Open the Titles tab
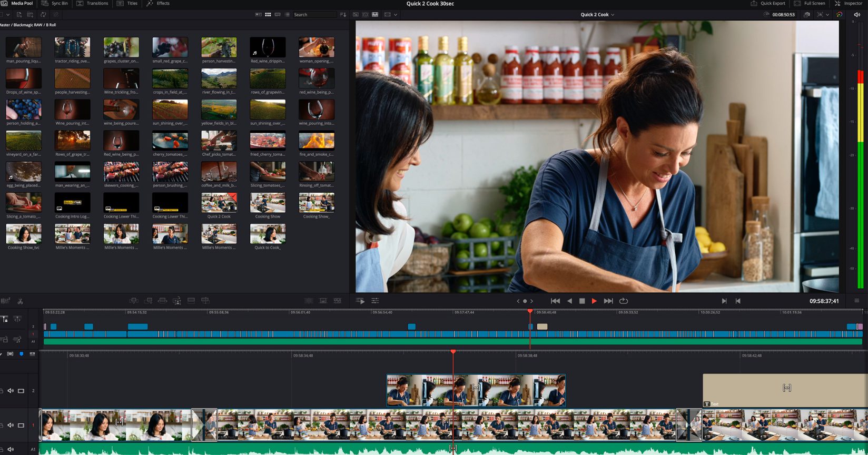Viewport: 868px width, 455px height. click(127, 3)
